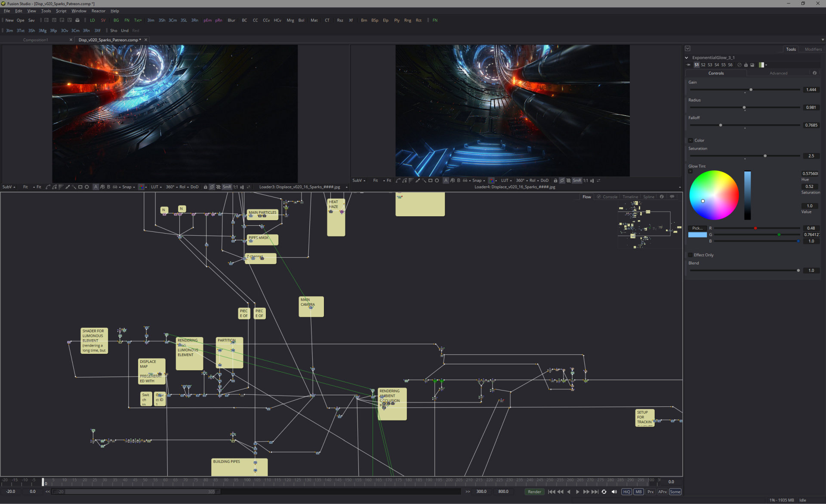Screen dimensions: 826x504
Task: Click the info icon beside the Advanced tab
Action: pyautogui.click(x=814, y=73)
